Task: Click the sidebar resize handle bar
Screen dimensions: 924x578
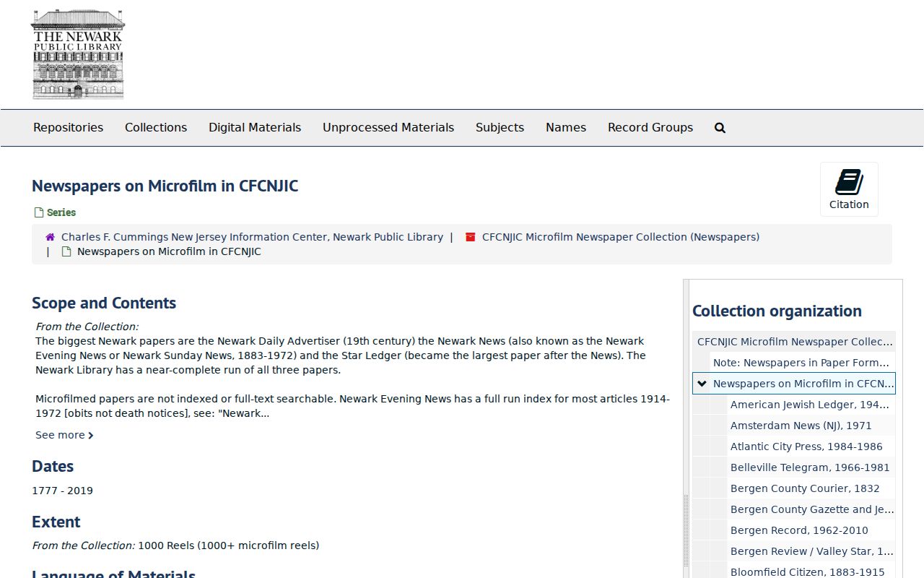Action: 686,429
